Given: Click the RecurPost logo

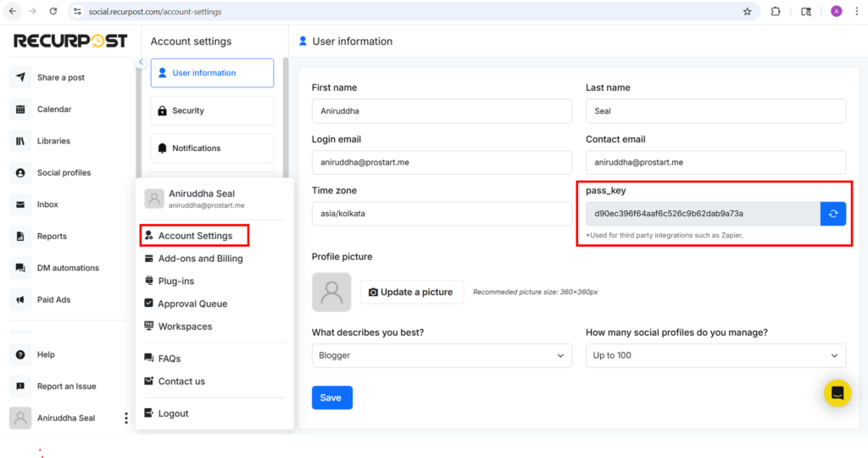Looking at the screenshot, I should click(70, 41).
